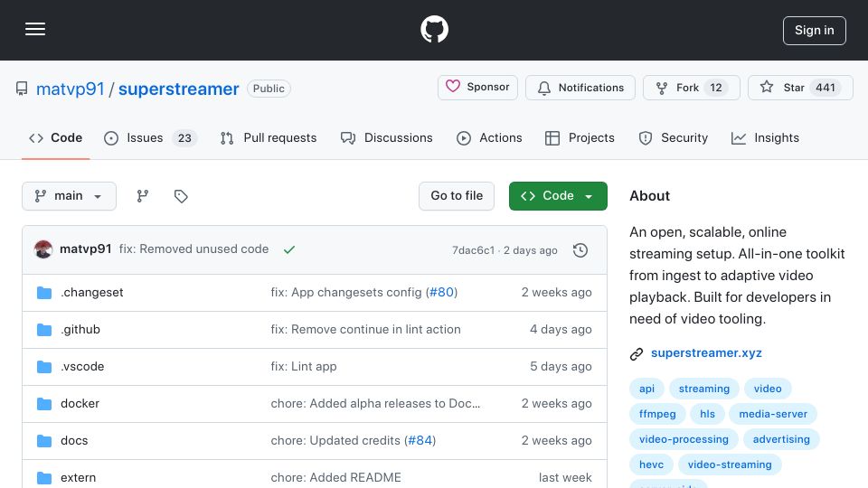868x488 pixels.
Task: Select the hevc topic tag
Action: 651,465
